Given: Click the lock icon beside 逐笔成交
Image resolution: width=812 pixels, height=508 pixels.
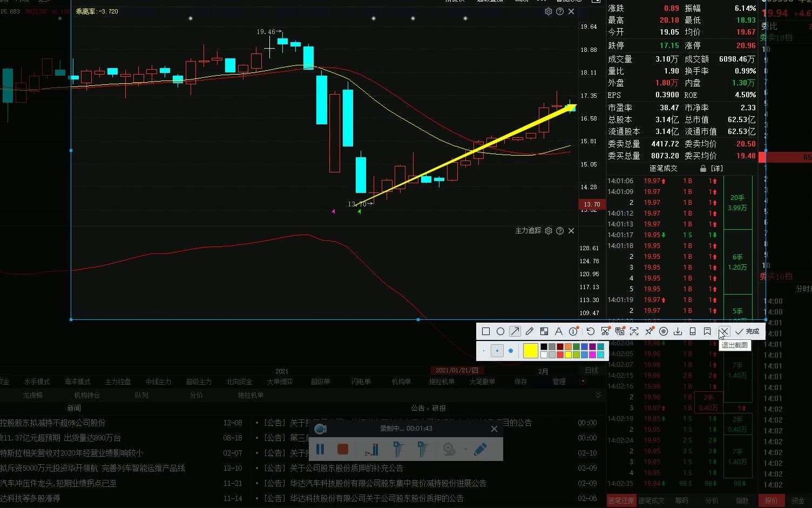Looking at the screenshot, I should [x=703, y=169].
